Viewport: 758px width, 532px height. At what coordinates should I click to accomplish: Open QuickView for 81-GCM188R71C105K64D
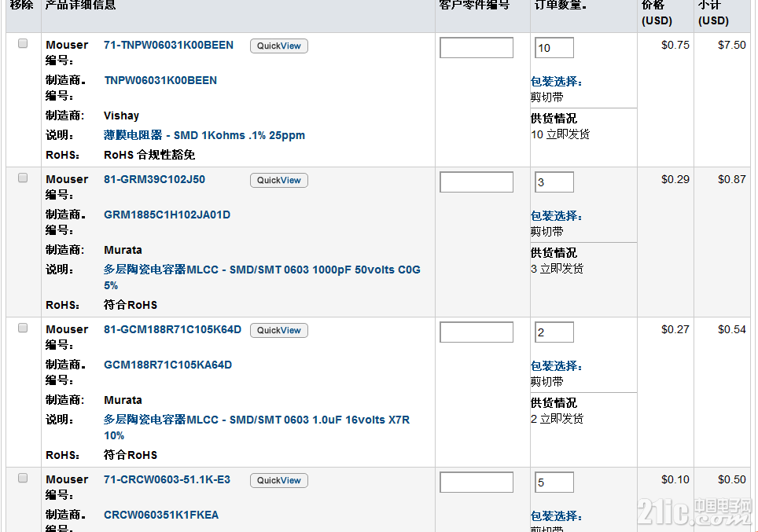[279, 331]
